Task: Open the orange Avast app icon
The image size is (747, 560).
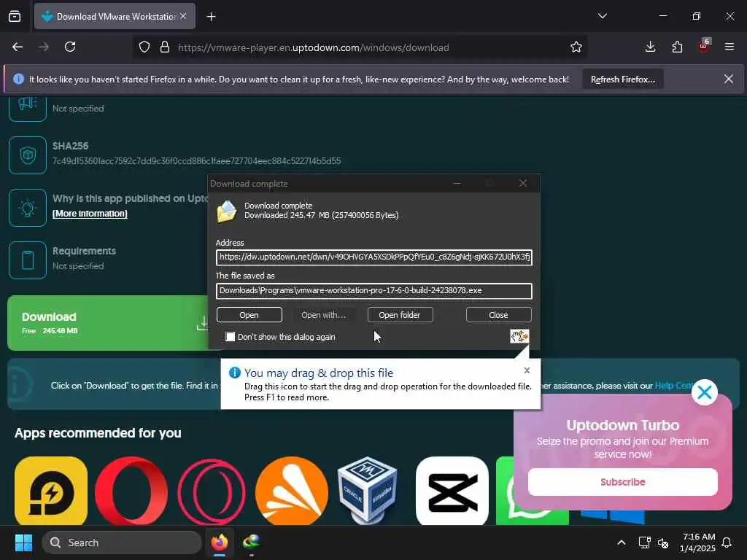Action: click(x=292, y=491)
